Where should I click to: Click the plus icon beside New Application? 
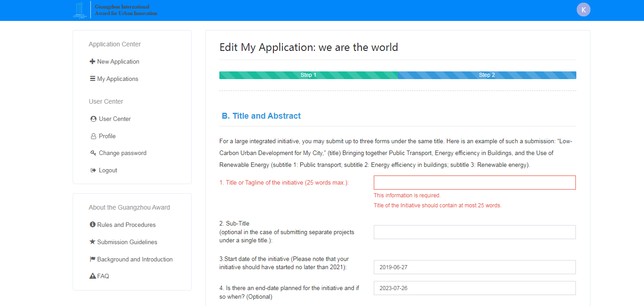92,61
